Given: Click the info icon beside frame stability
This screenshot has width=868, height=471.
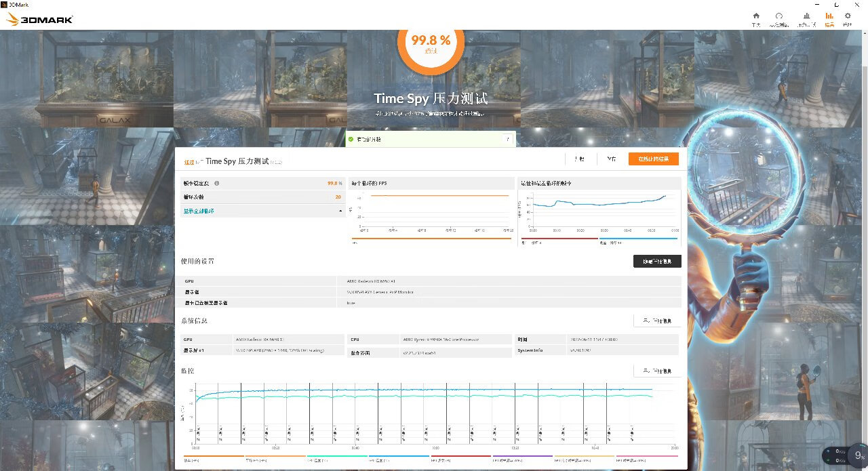Looking at the screenshot, I should coord(216,183).
